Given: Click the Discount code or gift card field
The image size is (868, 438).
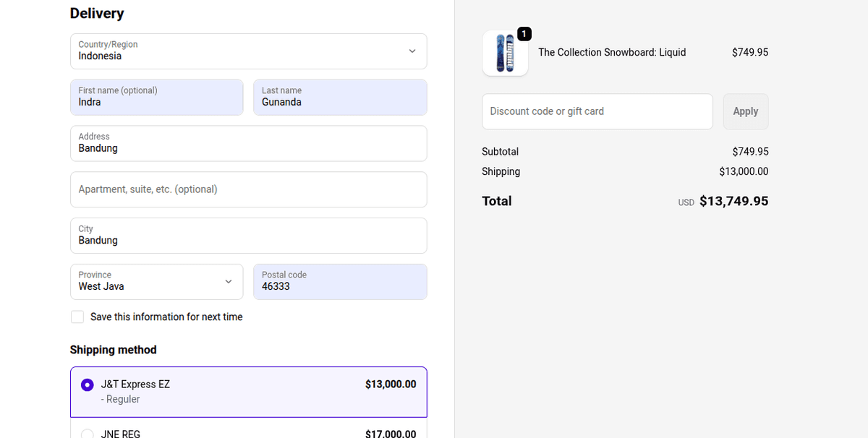Looking at the screenshot, I should pyautogui.click(x=597, y=111).
